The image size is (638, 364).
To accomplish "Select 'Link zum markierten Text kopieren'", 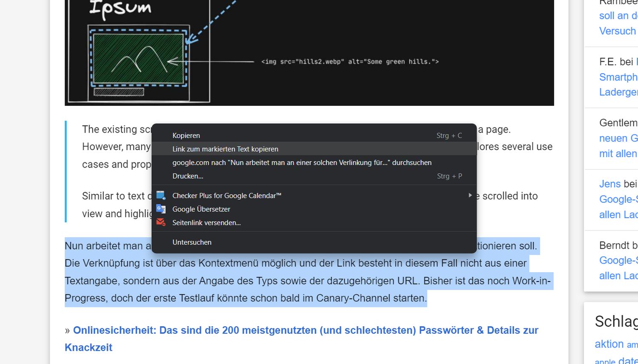I will pyautogui.click(x=225, y=149).
